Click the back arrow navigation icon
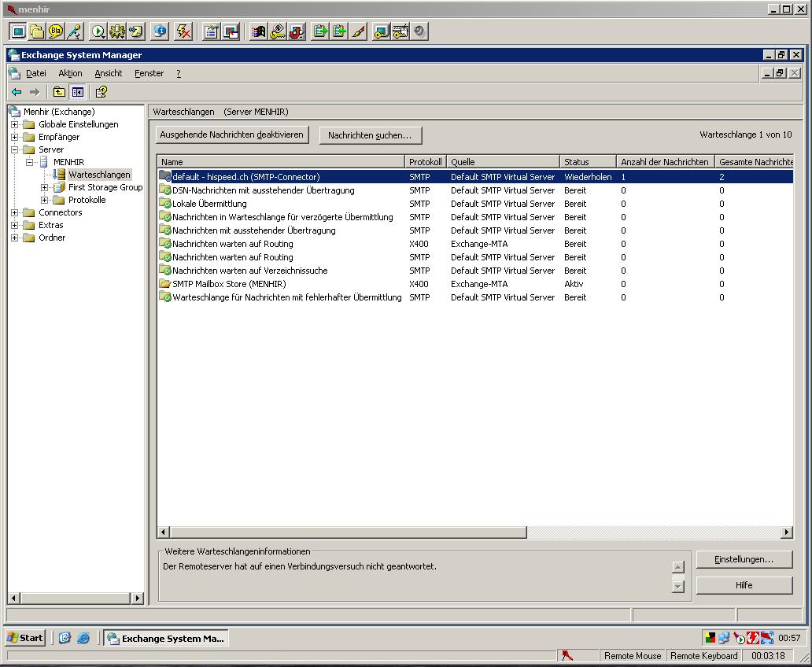This screenshot has width=812, height=667. (x=17, y=92)
